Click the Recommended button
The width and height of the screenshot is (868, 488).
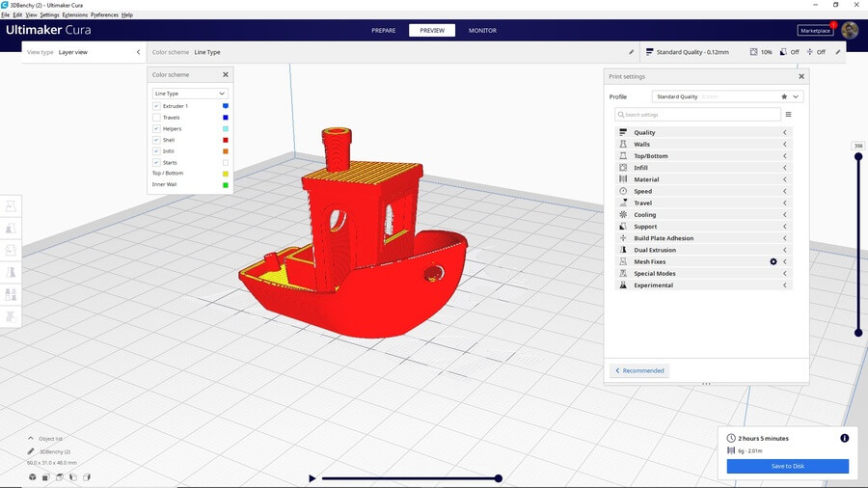(x=639, y=370)
